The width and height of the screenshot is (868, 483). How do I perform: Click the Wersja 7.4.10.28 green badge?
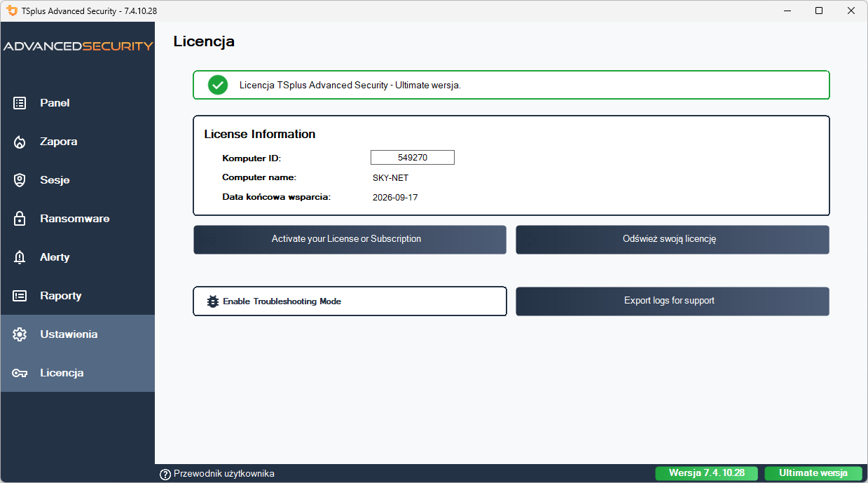(706, 473)
